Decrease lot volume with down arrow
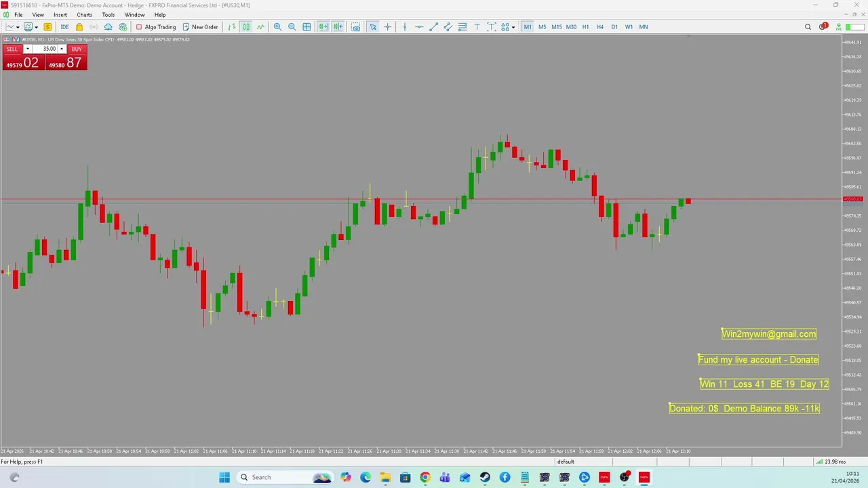 [x=27, y=49]
